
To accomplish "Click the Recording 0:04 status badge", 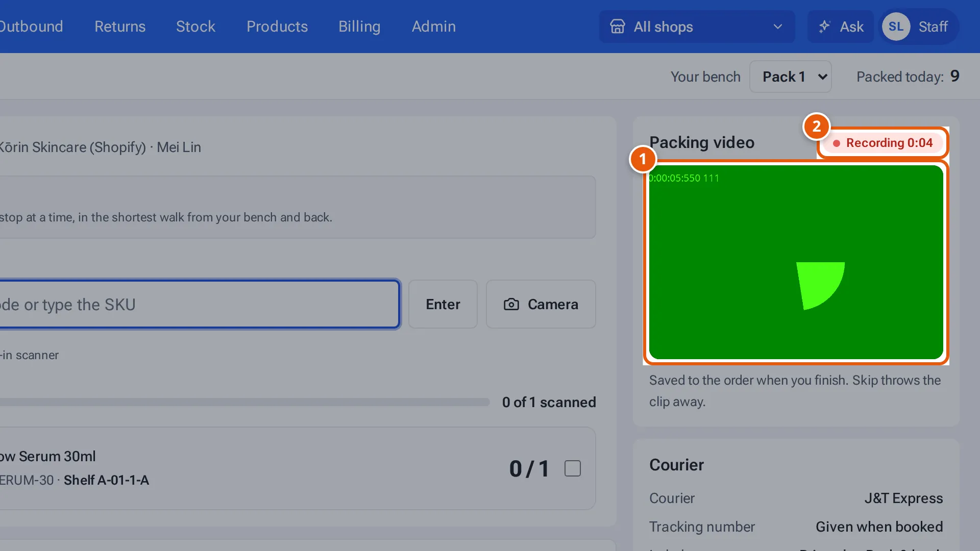I will pyautogui.click(x=883, y=143).
